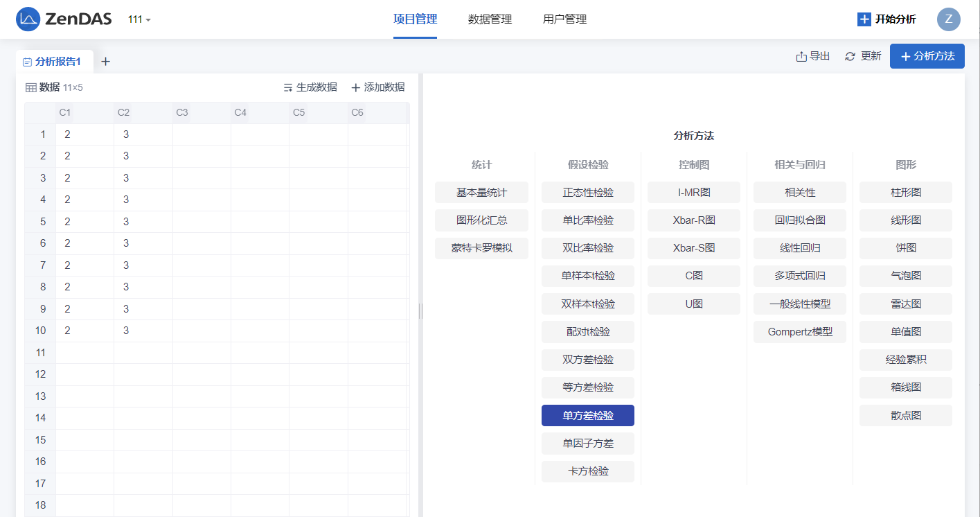Click the data table icon beside 数据
The image size is (980, 517).
point(31,87)
